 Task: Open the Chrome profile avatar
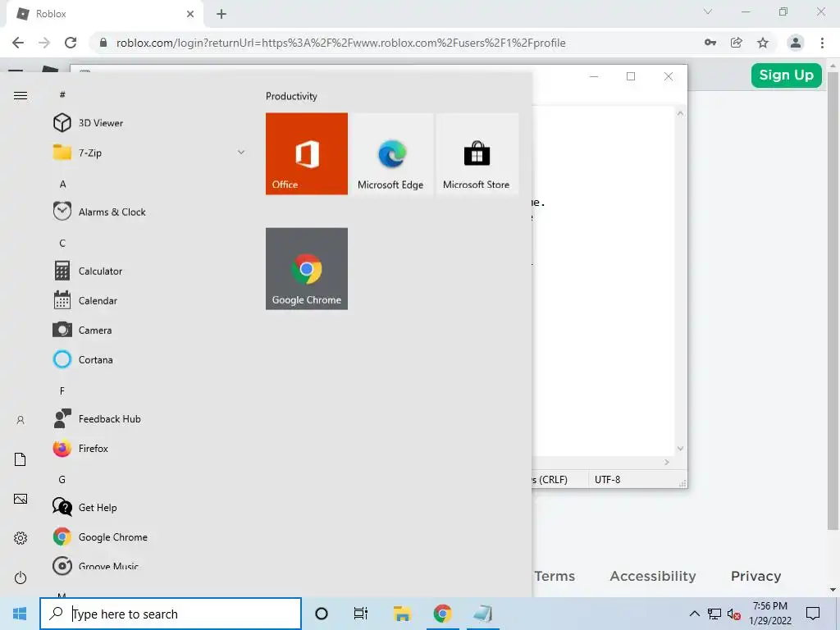[x=796, y=43]
